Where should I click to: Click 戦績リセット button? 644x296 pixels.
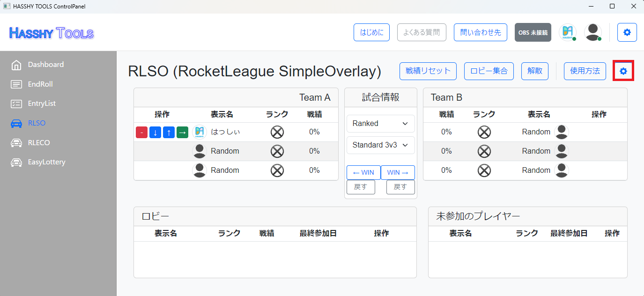pyautogui.click(x=428, y=71)
